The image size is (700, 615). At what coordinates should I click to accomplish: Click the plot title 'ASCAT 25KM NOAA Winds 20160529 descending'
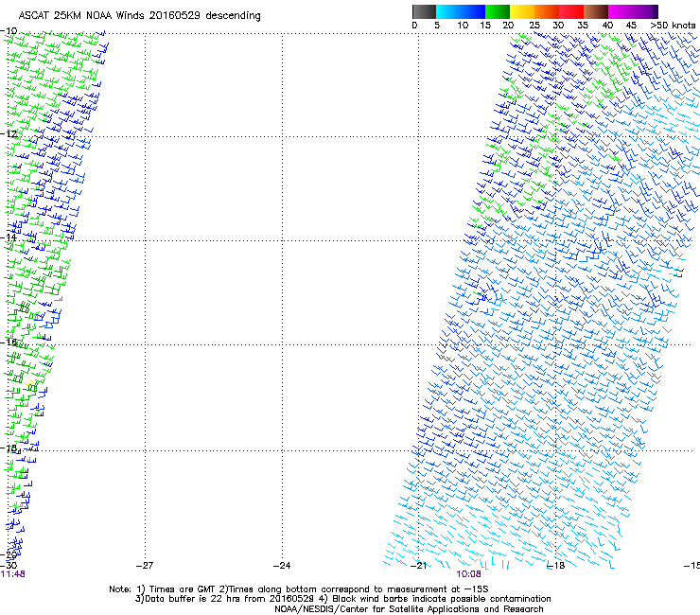pyautogui.click(x=139, y=15)
